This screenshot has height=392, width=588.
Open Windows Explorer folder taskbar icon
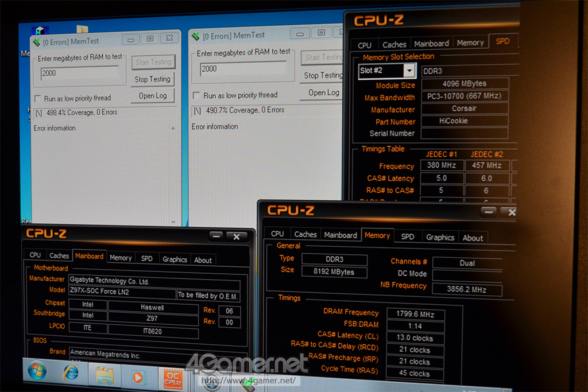(x=105, y=376)
